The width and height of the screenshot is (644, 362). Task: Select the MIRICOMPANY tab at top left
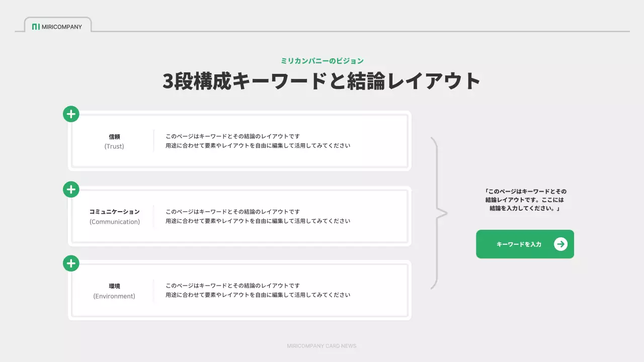coord(57,26)
